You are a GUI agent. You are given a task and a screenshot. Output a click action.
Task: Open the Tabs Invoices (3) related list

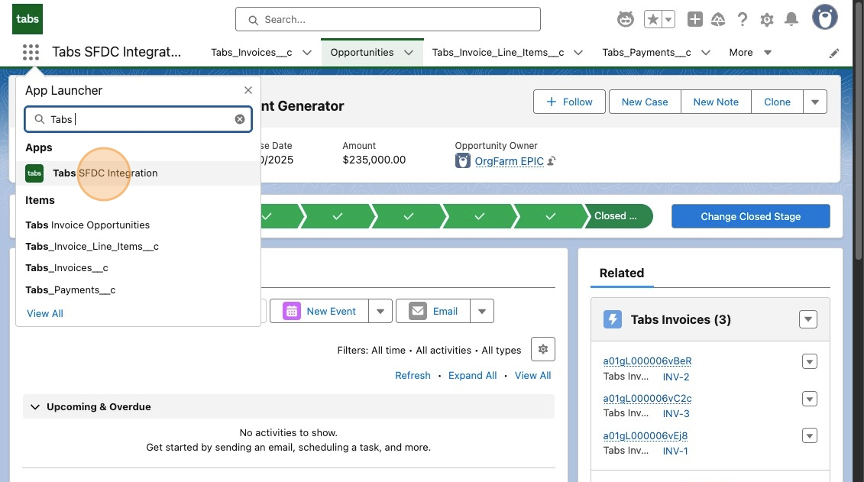[681, 319]
